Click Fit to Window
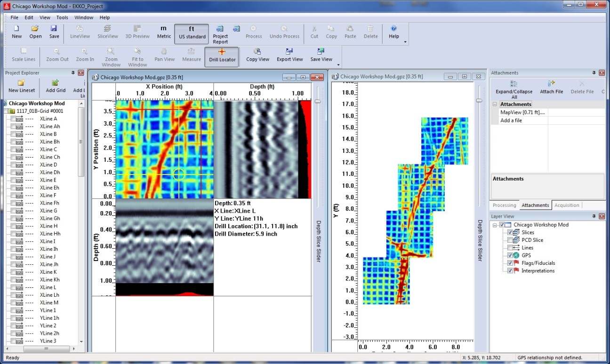The height and width of the screenshot is (364, 610). pos(137,57)
